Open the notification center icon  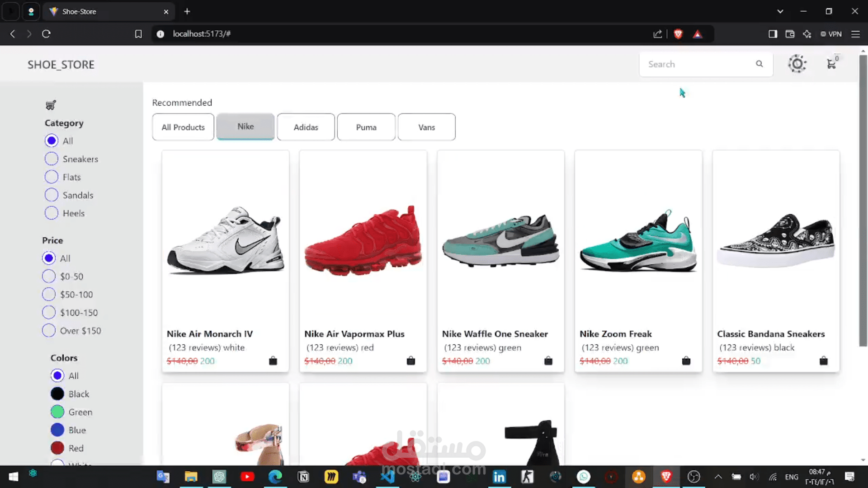[x=849, y=477]
